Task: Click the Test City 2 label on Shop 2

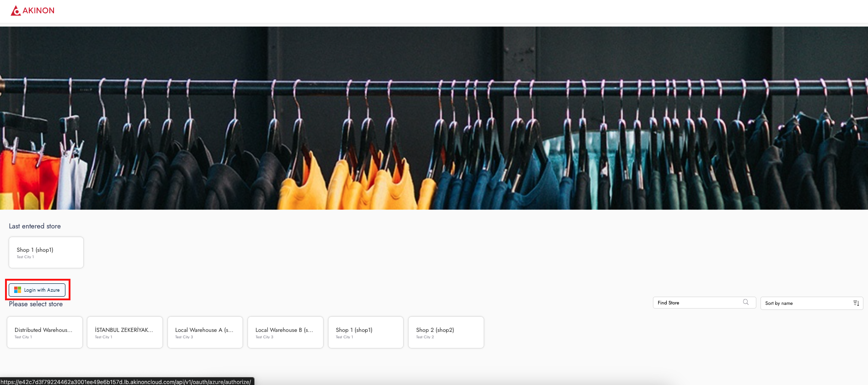Action: (x=425, y=337)
